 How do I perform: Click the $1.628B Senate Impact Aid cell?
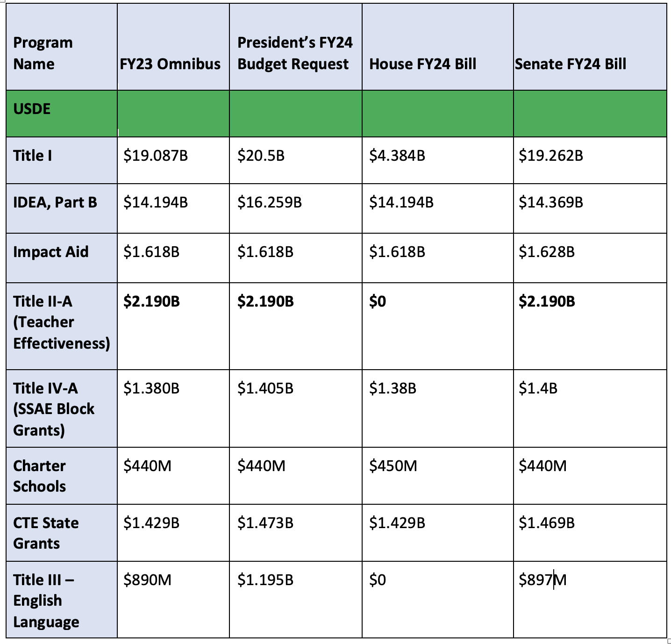click(590, 258)
